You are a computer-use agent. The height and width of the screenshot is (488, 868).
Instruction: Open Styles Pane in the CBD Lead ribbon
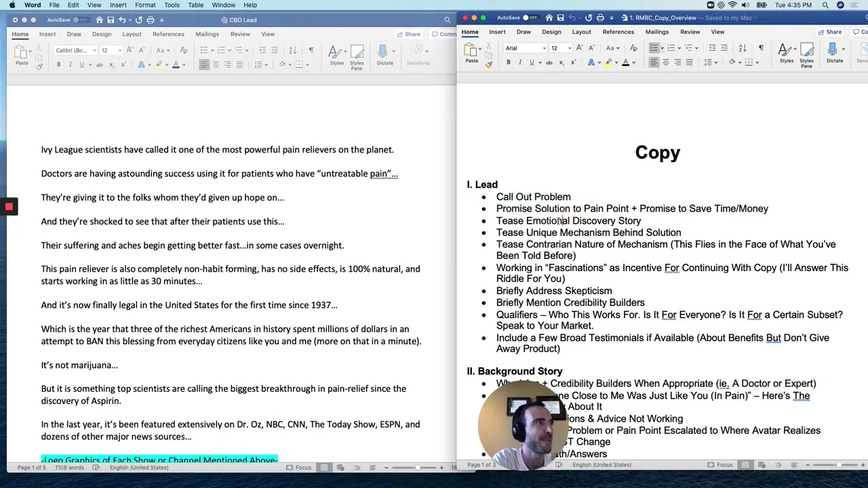[357, 56]
